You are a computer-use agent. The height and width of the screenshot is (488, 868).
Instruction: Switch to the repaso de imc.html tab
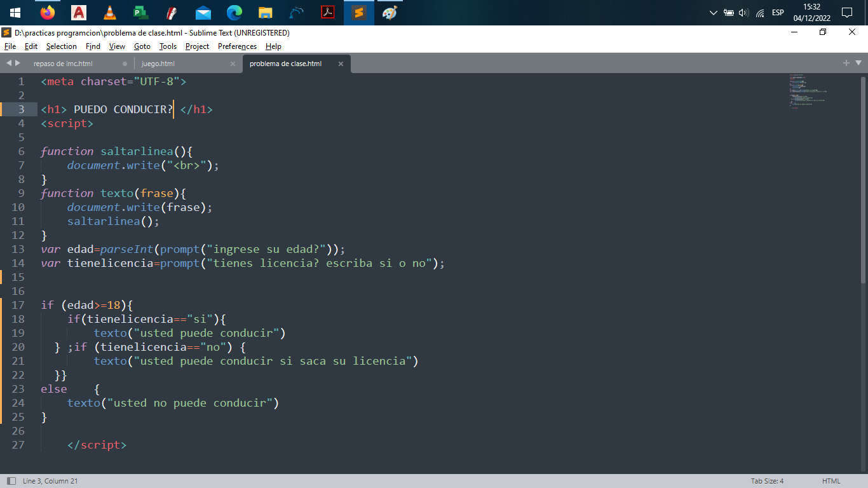63,64
